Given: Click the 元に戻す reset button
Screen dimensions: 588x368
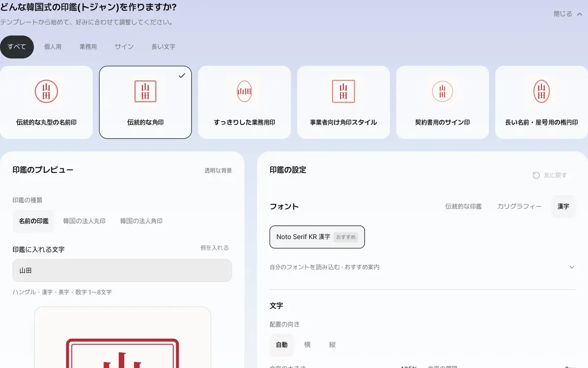Looking at the screenshot, I should [550, 175].
